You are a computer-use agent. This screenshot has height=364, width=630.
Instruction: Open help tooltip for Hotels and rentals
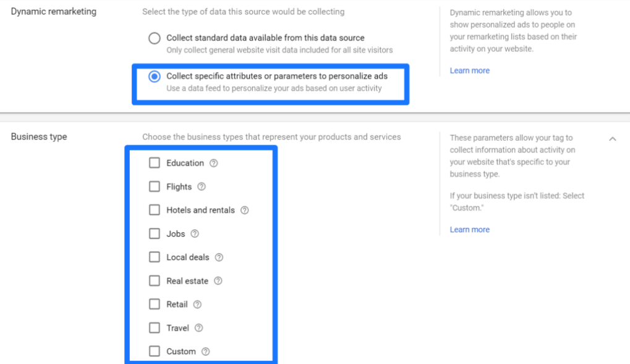click(245, 210)
